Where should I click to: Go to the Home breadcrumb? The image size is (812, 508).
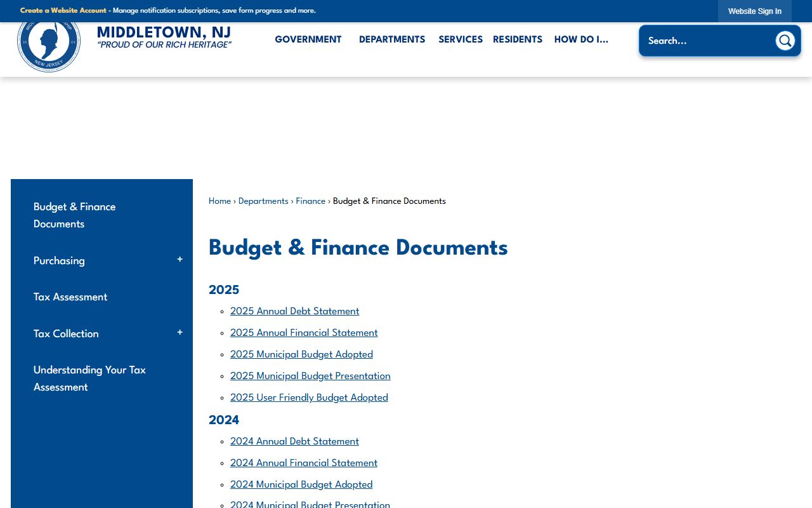pos(219,201)
